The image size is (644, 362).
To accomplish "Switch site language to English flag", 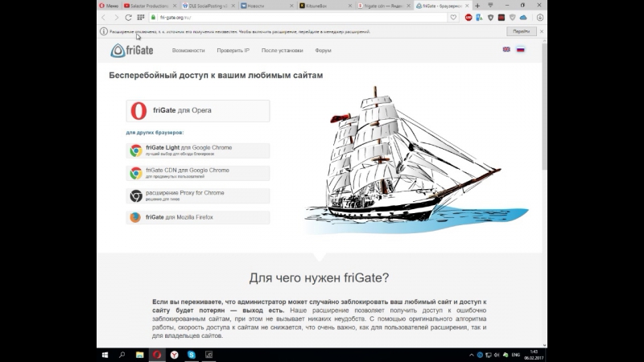I will click(x=506, y=49).
